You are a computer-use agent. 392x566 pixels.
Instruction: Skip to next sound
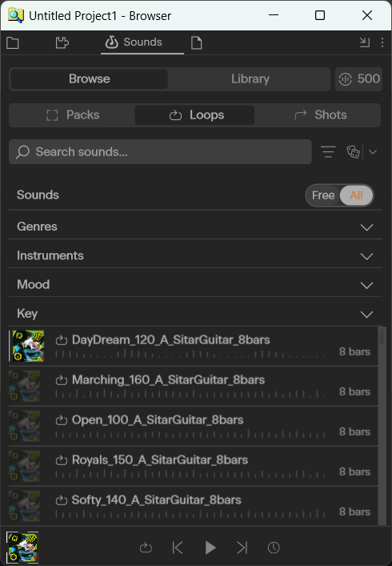click(x=242, y=548)
